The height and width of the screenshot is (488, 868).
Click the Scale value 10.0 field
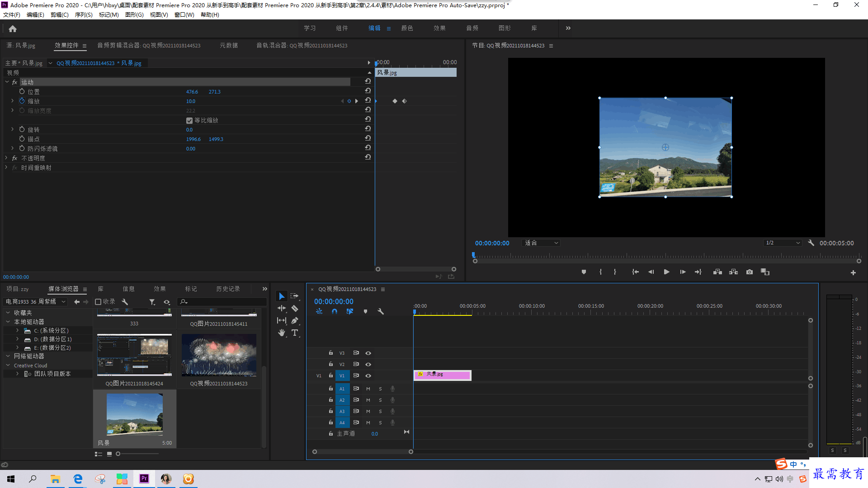[191, 101]
